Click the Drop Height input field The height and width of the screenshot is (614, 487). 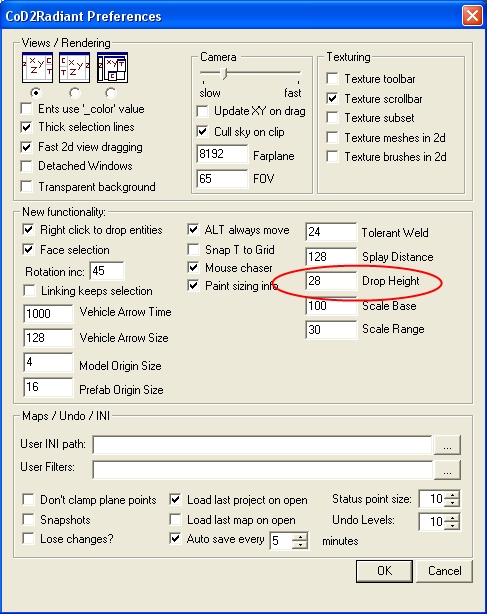(x=331, y=281)
